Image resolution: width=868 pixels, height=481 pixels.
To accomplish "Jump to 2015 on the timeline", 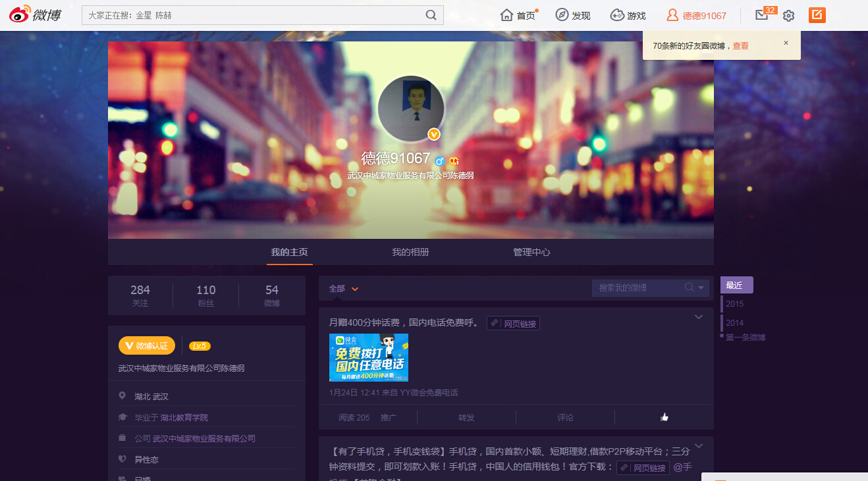I will click(x=734, y=304).
